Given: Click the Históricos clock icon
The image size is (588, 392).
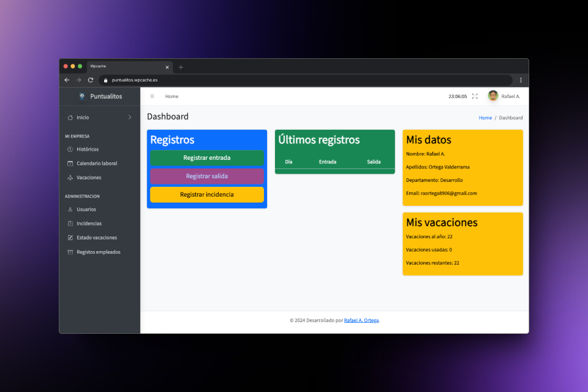Looking at the screenshot, I should (x=70, y=149).
